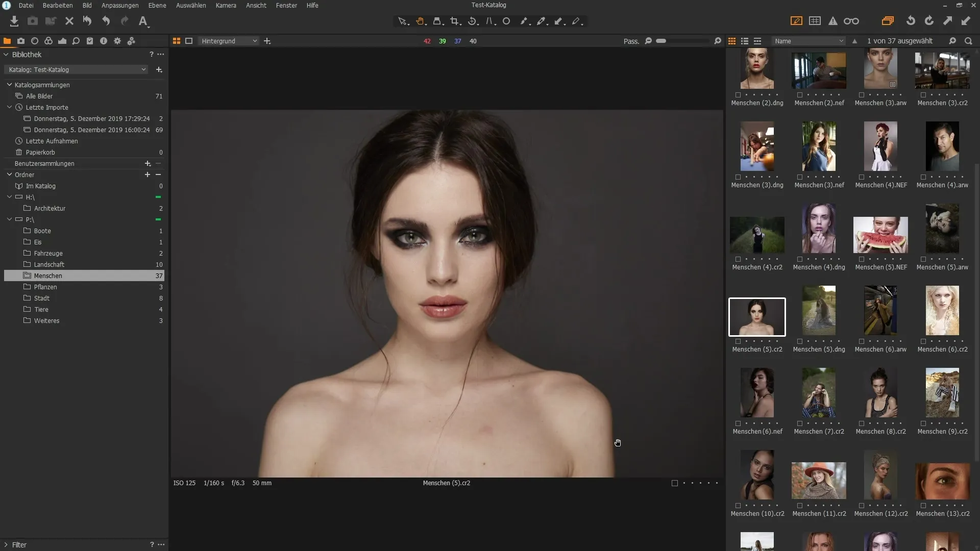Toggle the grid overlay icon
Image resolution: width=980 pixels, height=551 pixels.
pos(815,21)
